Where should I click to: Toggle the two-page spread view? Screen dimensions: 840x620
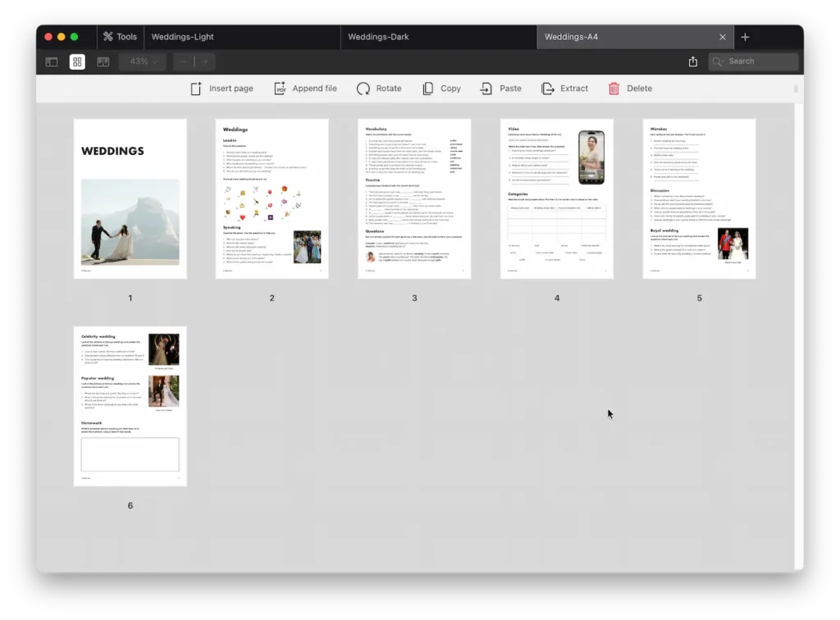[103, 62]
